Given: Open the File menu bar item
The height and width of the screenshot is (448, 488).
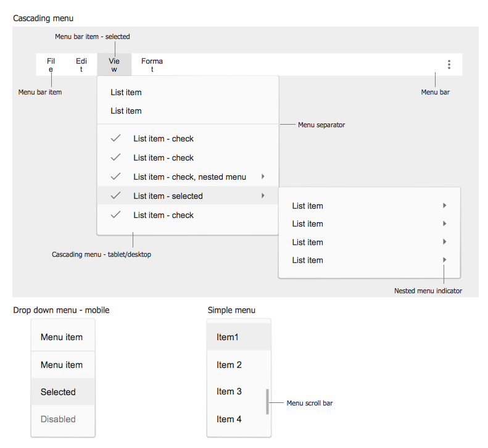Looking at the screenshot, I should 51,65.
